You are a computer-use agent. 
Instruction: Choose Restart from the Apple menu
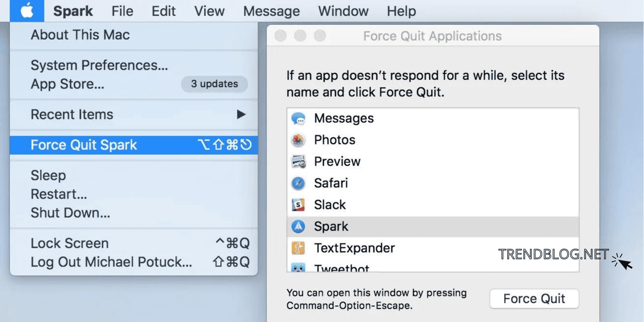click(x=134, y=194)
